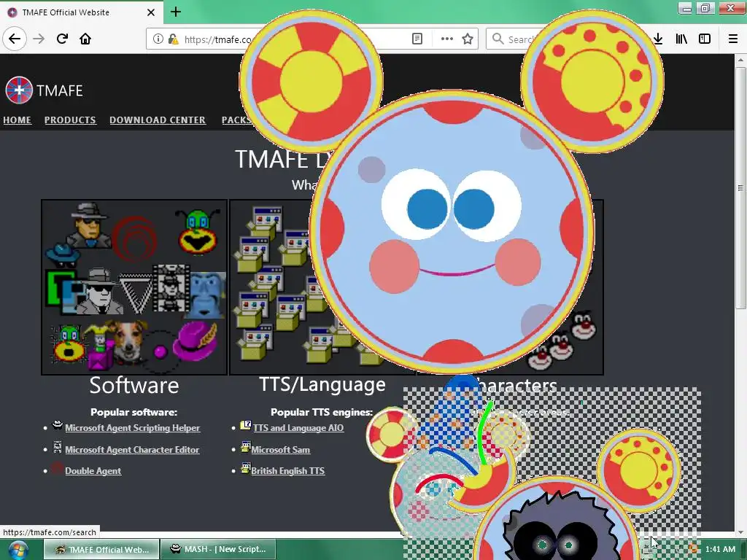Screen dimensions: 747x560
Task: Select the TMAFE Official Website browser tab
Action: coord(81,12)
